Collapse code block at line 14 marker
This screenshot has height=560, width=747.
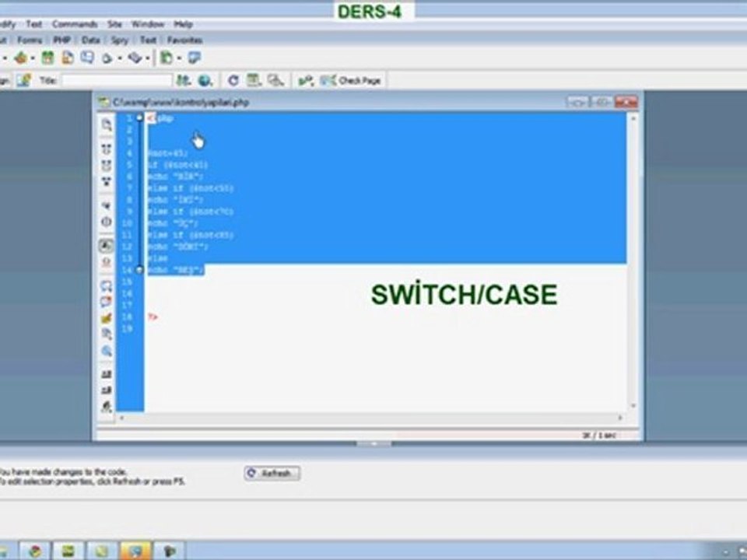coord(139,270)
